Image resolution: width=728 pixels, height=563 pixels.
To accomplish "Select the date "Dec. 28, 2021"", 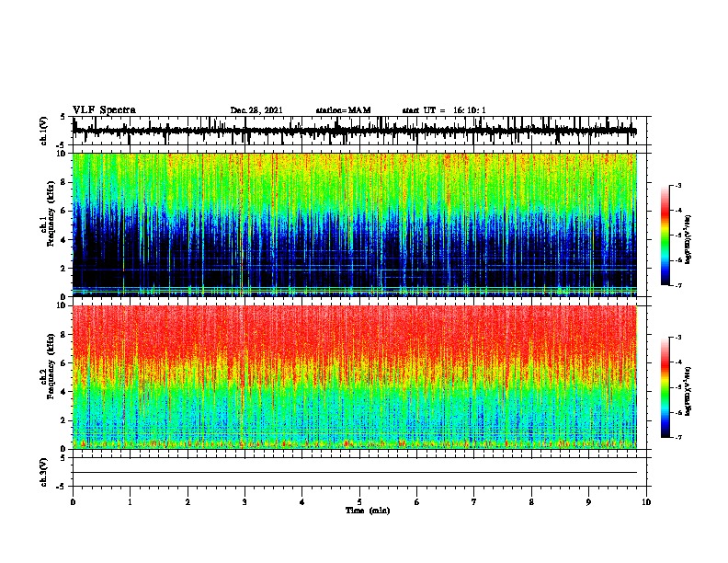I will pyautogui.click(x=256, y=110).
